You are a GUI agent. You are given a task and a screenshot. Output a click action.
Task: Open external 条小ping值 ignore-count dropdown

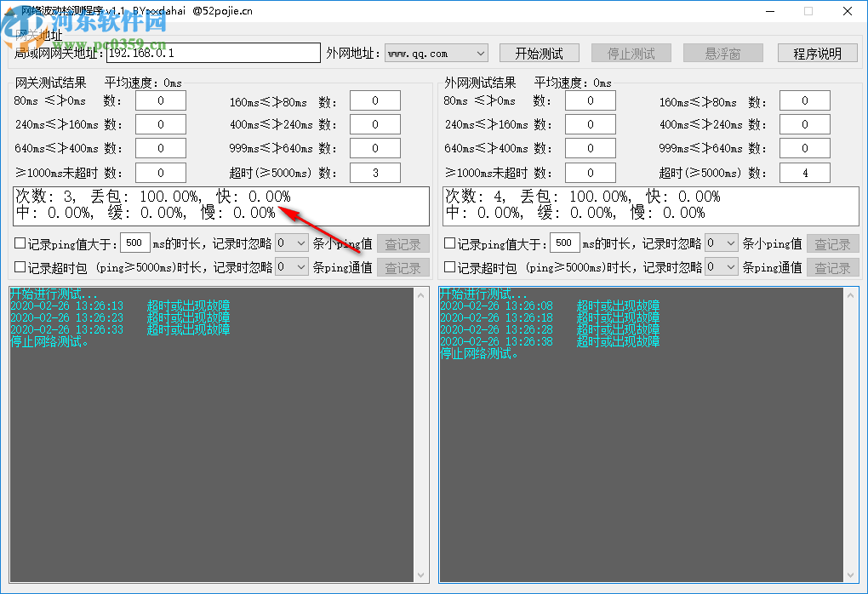coord(722,243)
